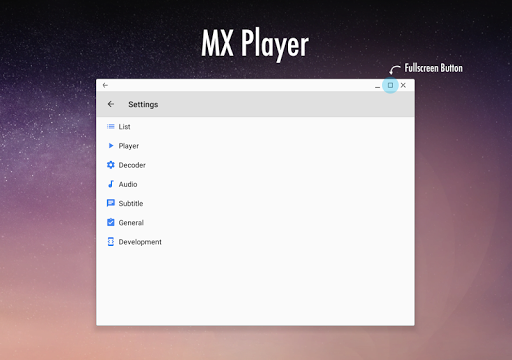Open the General settings label
The height and width of the screenshot is (360, 512).
click(131, 223)
